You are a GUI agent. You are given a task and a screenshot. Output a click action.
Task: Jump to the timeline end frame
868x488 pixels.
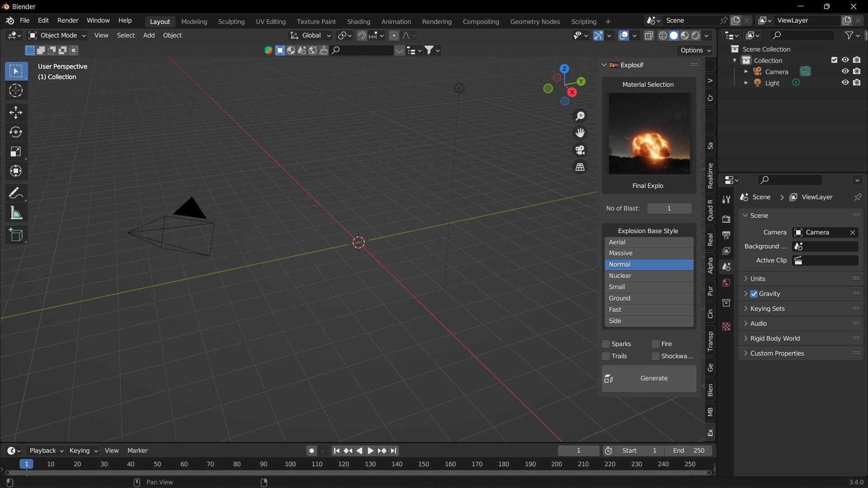pyautogui.click(x=393, y=450)
